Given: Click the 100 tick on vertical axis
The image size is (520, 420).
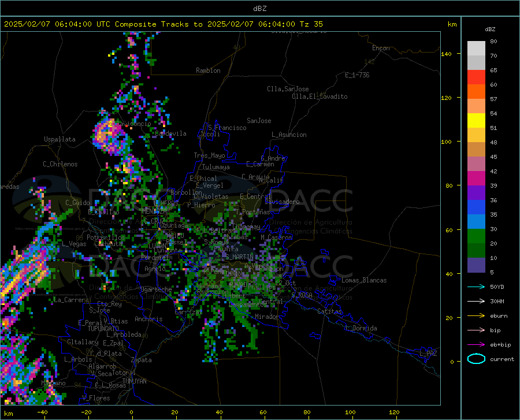Looking at the screenshot, I should (446, 142).
